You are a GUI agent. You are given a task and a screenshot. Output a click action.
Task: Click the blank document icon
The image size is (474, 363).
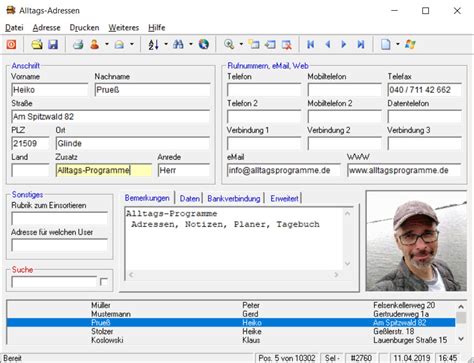pyautogui.click(x=386, y=44)
